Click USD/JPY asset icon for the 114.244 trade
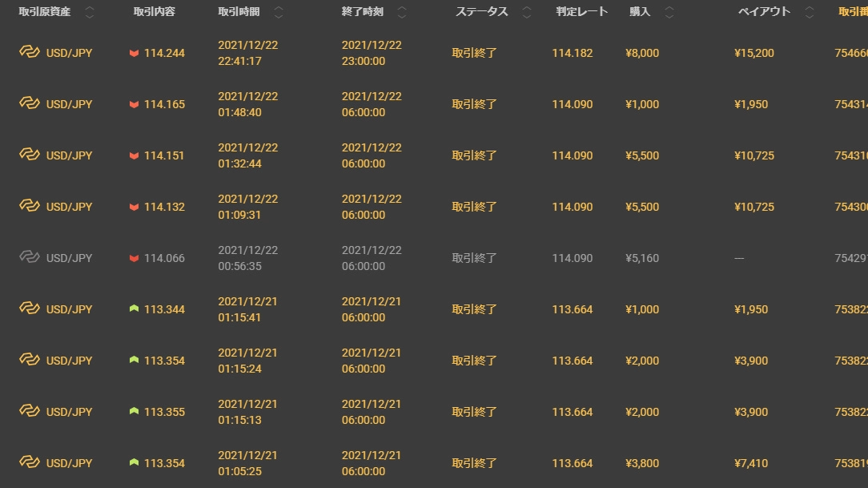 pos(30,53)
